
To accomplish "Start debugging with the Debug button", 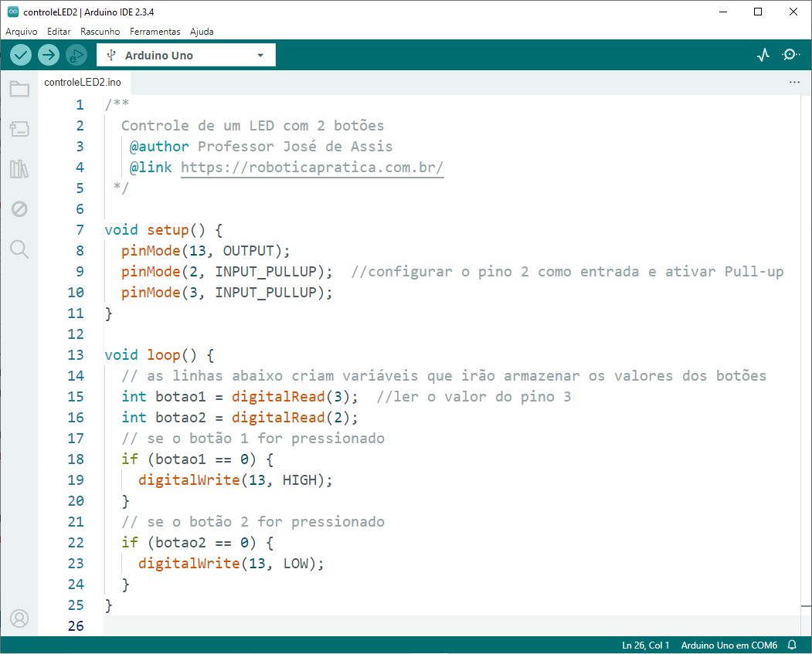I will point(76,55).
